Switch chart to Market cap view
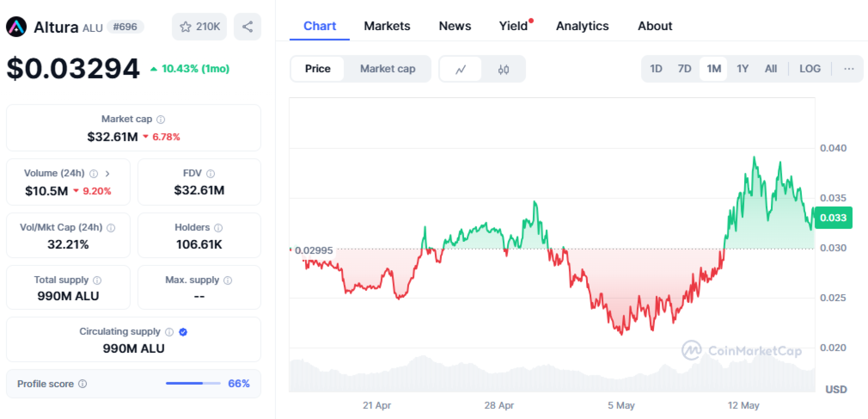This screenshot has width=868, height=419. [387, 69]
